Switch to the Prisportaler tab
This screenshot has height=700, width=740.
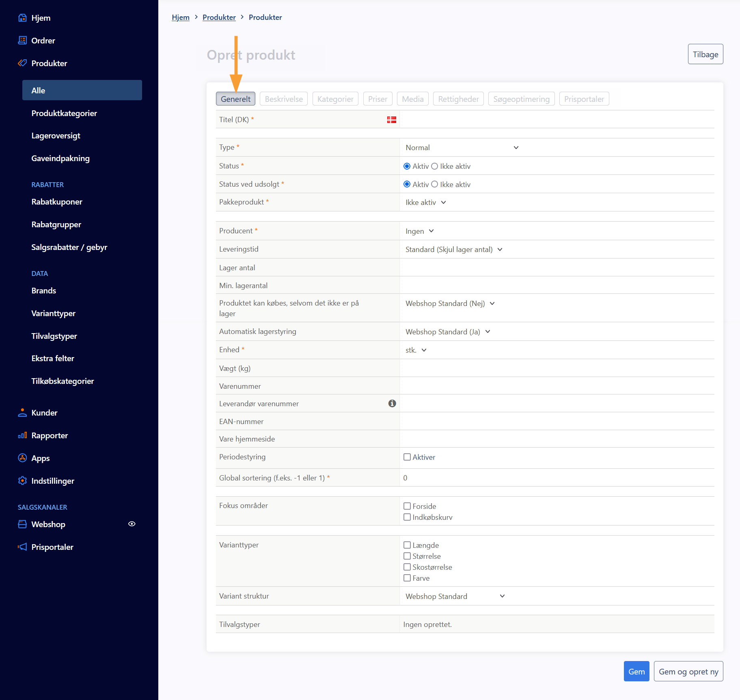pos(584,99)
